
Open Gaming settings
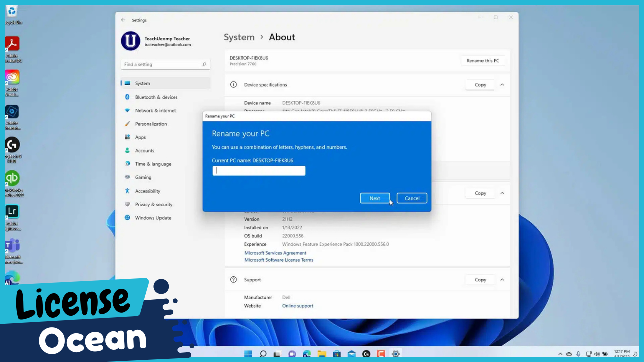tap(143, 177)
